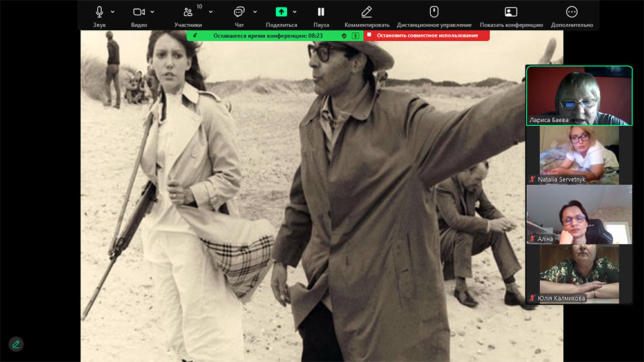Click the Юлія Калмикова name label
The width and height of the screenshot is (644, 362).
pos(561,298)
